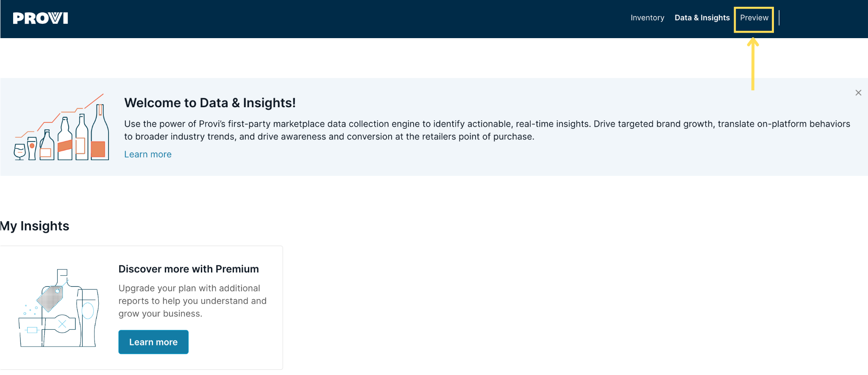This screenshot has height=375, width=868.
Task: Click the My Insights section heading
Action: coord(34,226)
